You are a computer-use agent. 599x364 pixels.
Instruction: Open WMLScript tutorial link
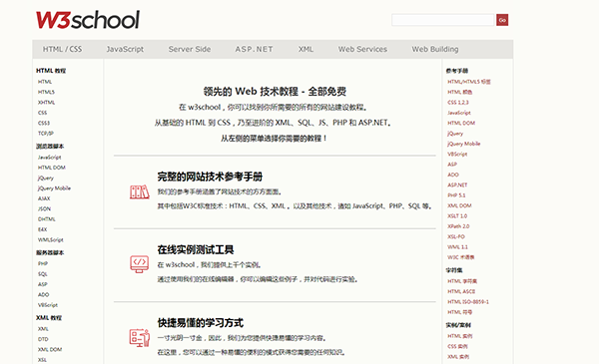click(51, 239)
